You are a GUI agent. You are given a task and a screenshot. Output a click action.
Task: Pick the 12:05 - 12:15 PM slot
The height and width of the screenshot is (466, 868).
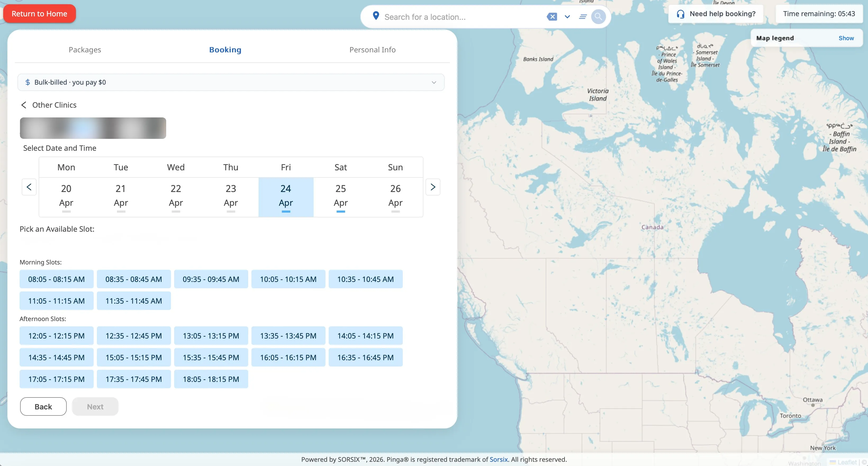(x=56, y=336)
